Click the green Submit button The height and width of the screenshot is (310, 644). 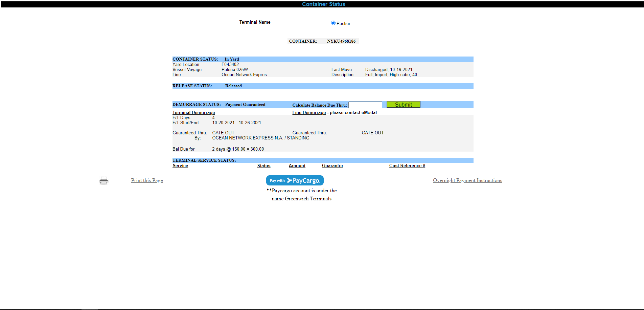pos(403,105)
